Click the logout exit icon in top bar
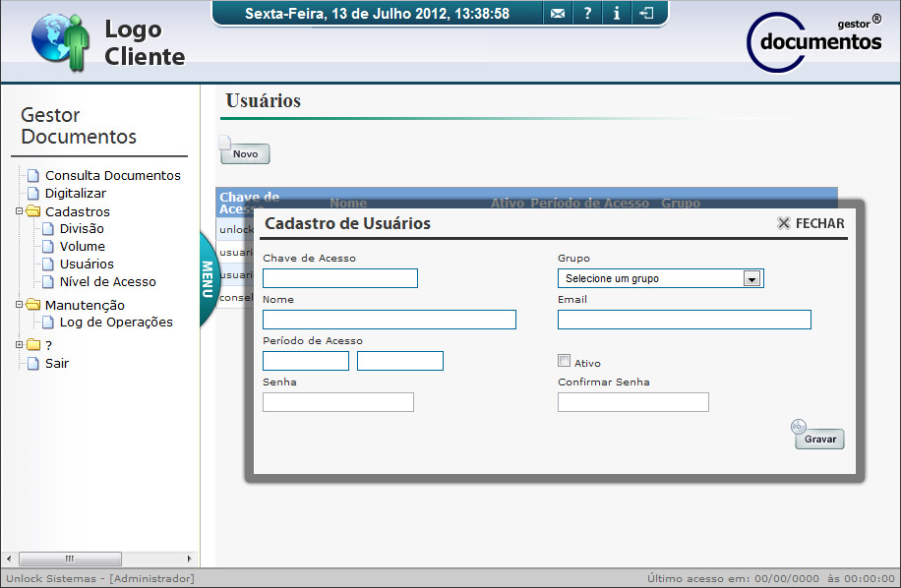Viewport: 901px width, 588px height. click(x=646, y=14)
